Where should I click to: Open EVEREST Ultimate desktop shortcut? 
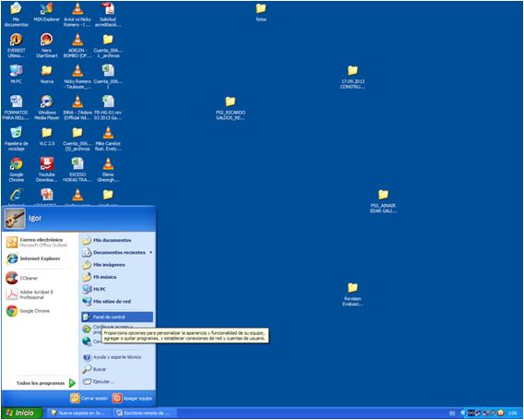point(16,45)
